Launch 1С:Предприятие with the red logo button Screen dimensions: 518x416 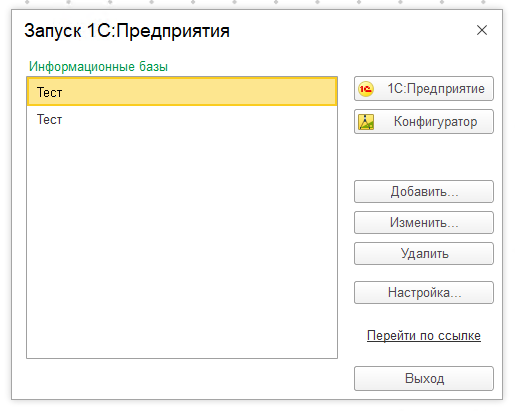[424, 89]
